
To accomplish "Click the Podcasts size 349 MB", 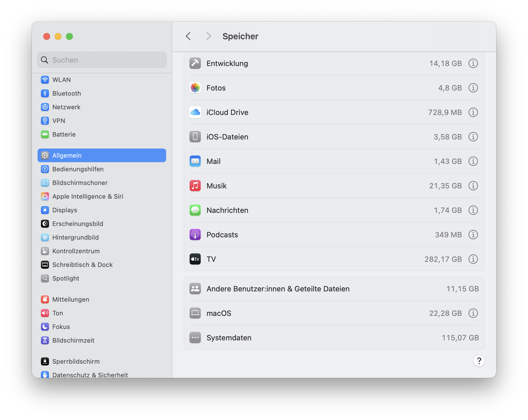I will click(448, 235).
